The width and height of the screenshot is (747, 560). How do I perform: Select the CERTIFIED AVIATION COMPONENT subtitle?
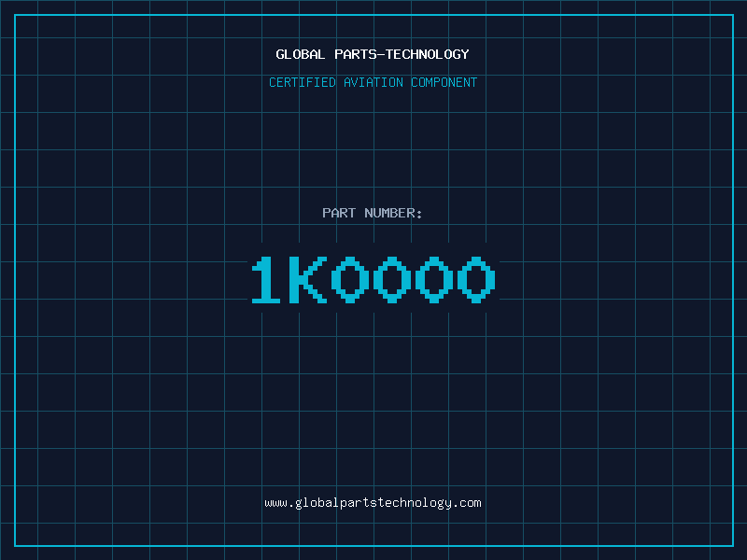coord(373,82)
